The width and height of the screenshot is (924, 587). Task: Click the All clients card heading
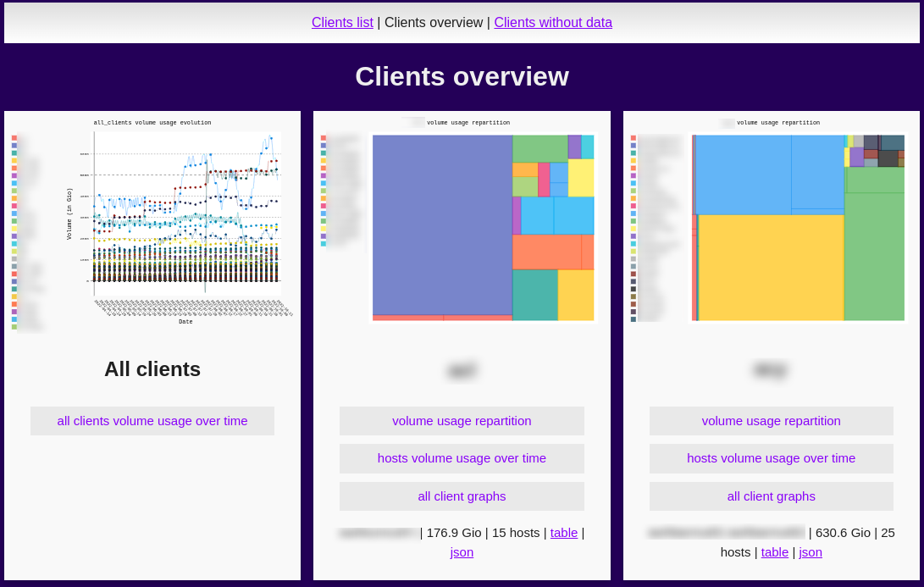tap(152, 369)
